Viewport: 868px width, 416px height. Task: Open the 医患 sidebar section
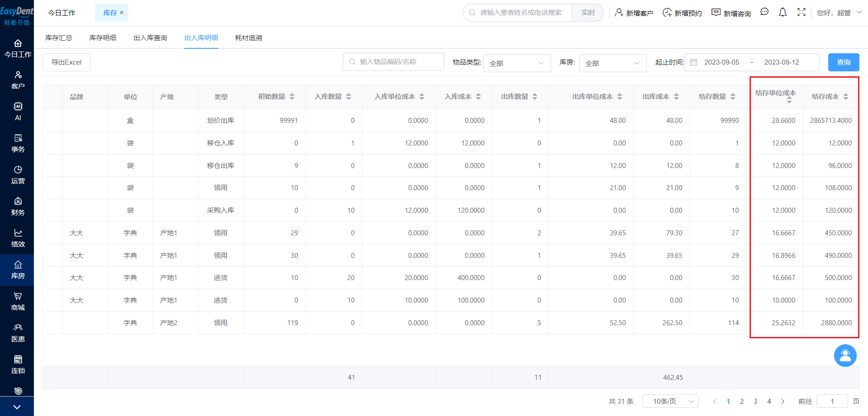(18, 333)
